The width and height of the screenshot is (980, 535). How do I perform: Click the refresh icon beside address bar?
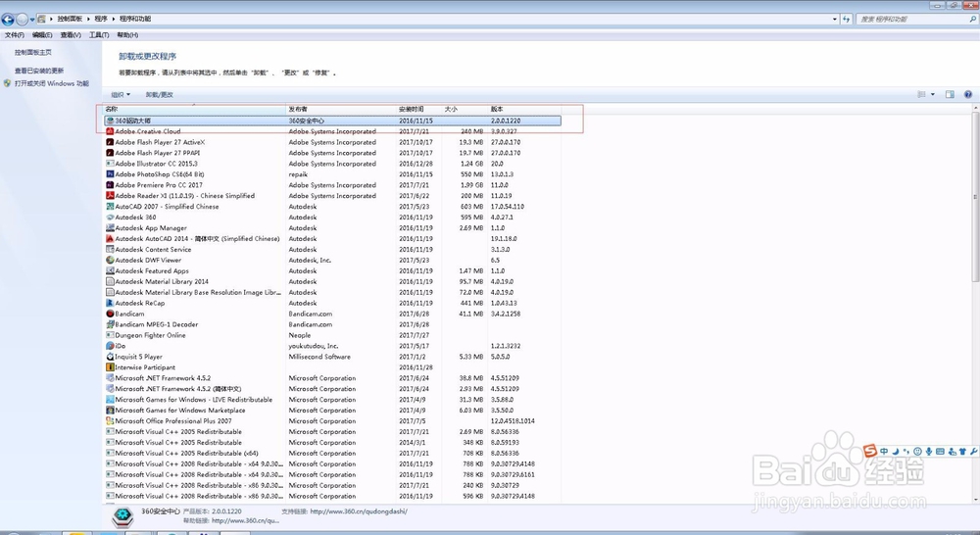847,19
